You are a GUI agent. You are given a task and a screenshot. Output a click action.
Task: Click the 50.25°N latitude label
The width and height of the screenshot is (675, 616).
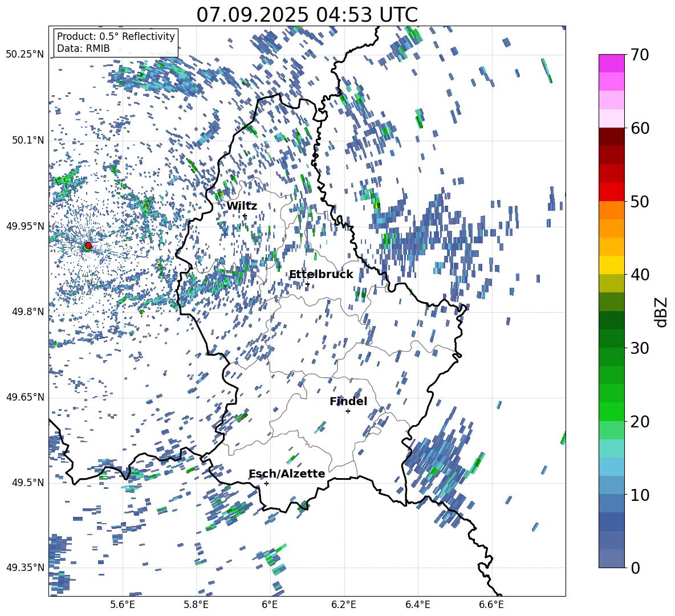click(25, 55)
